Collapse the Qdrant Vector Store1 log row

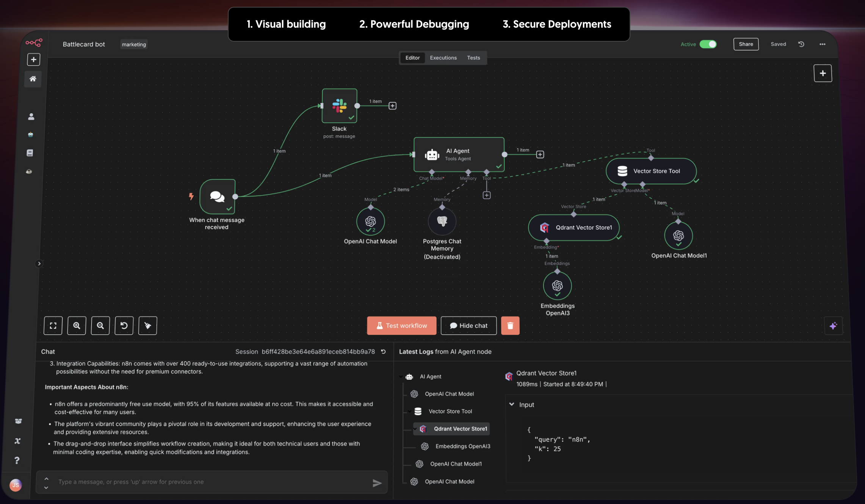pos(415,429)
